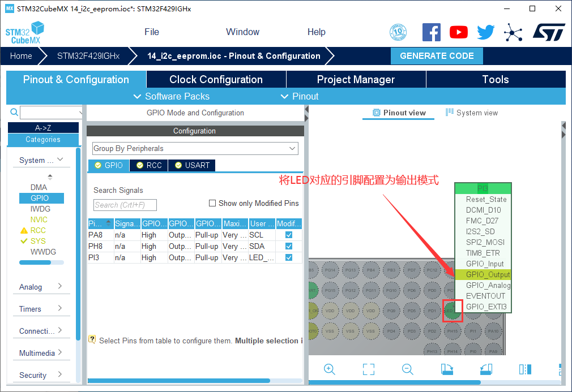Screen dimensions: 572x392
Task: Click the zoom out magnifier icon
Action: 407,369
